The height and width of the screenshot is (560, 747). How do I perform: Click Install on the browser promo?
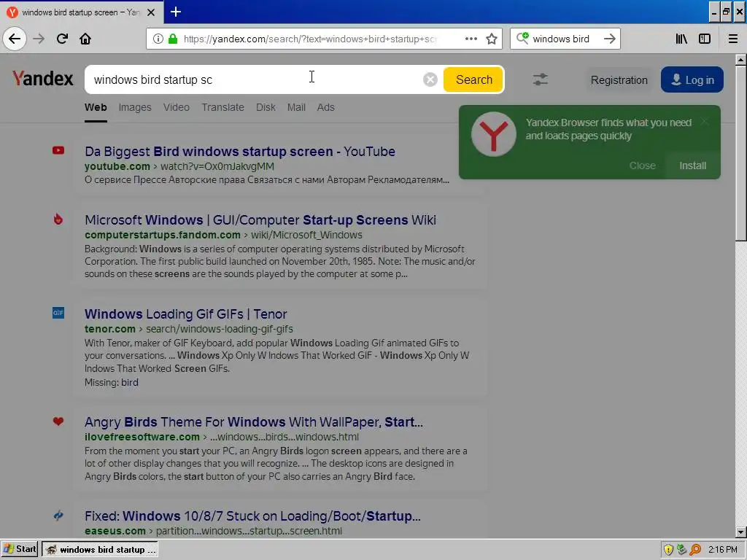[x=693, y=166]
